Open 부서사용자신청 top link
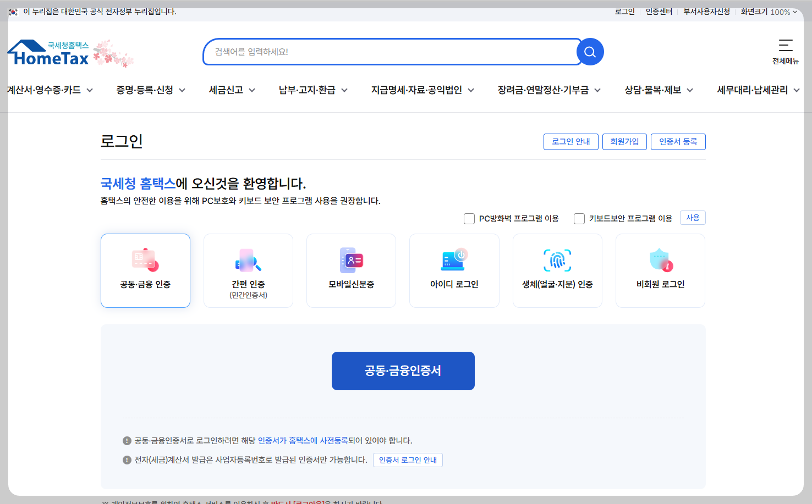812x504 pixels. (x=706, y=12)
